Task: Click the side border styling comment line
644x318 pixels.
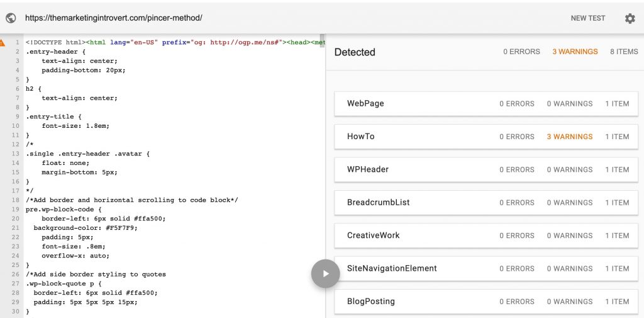Action: [96, 274]
